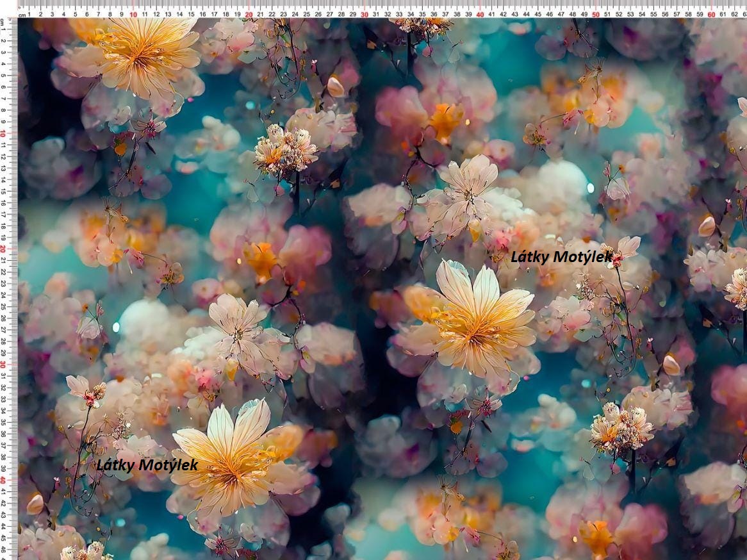Click the number 45 on the top ruler
The height and width of the screenshot is (560, 747).
pyautogui.click(x=538, y=15)
